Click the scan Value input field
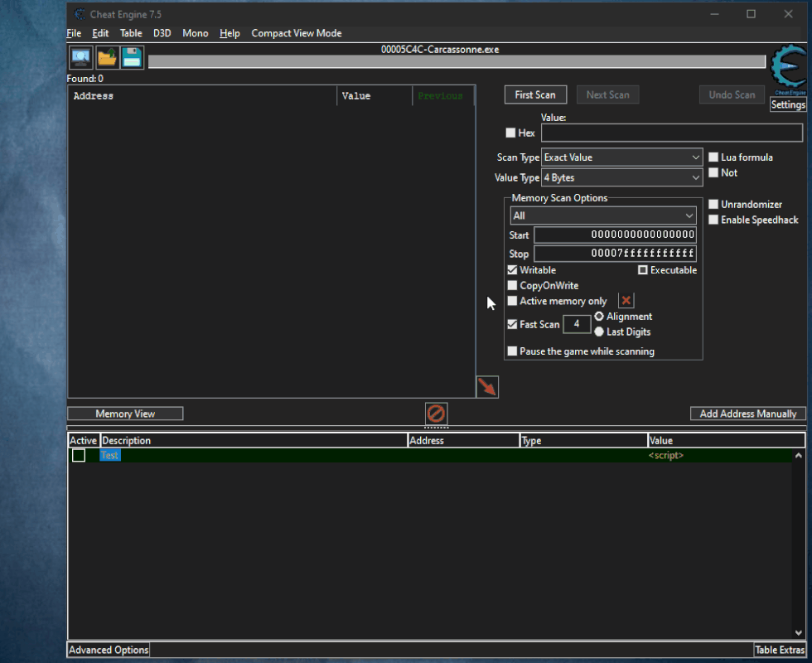812x663 pixels. [672, 133]
